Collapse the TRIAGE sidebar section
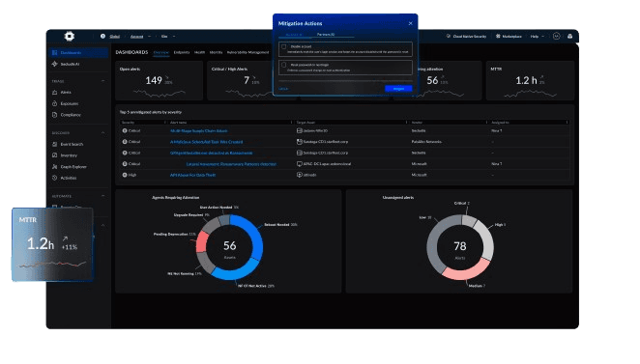Viewport: 640px width, 364px height. tap(102, 81)
